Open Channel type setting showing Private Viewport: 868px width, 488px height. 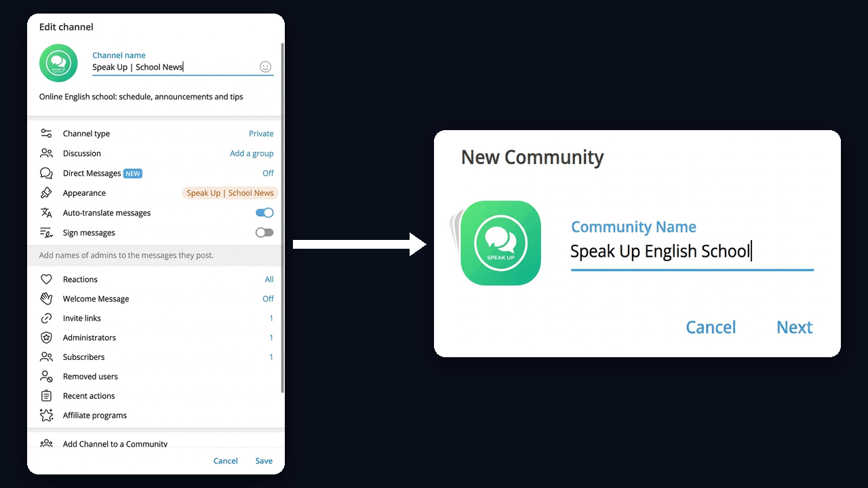click(156, 134)
